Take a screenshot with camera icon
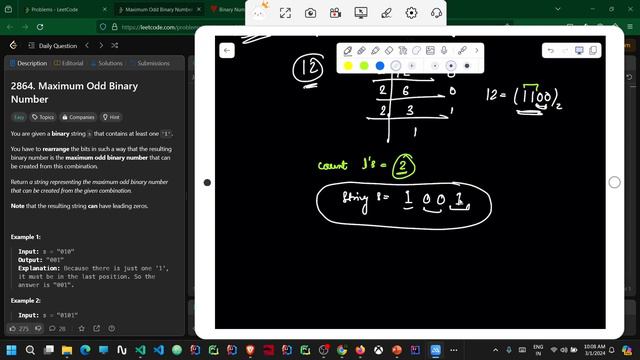The width and height of the screenshot is (640, 360). (311, 13)
